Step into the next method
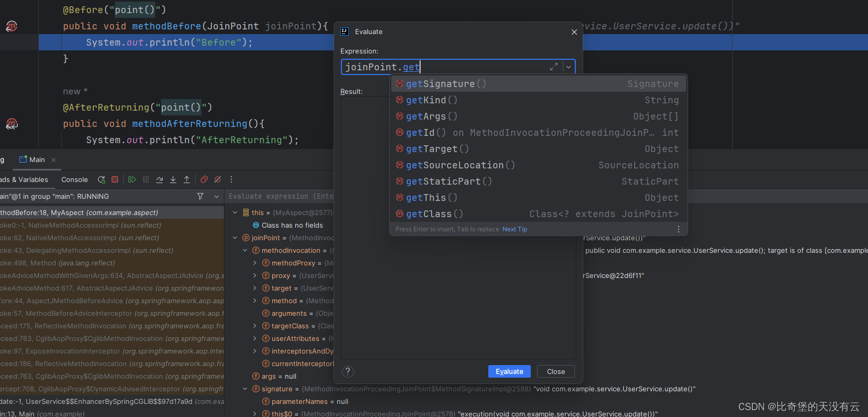Image resolution: width=868 pixels, height=417 pixels. click(173, 179)
